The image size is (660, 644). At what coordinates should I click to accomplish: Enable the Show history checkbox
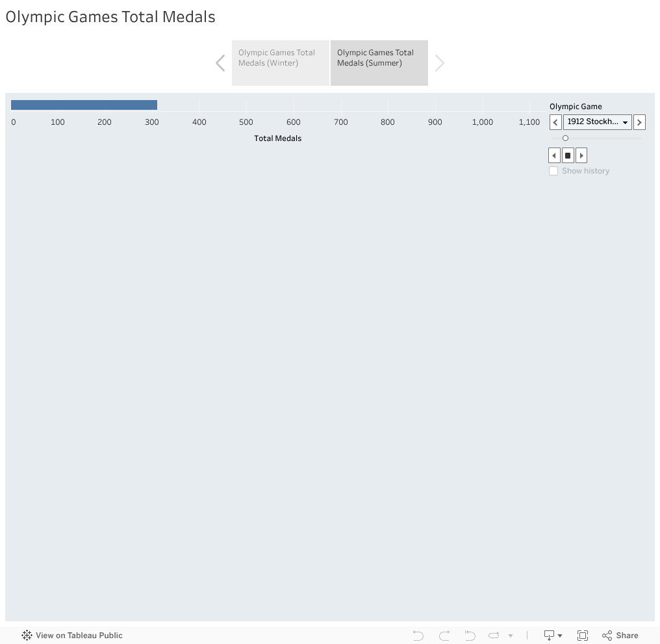click(x=553, y=171)
